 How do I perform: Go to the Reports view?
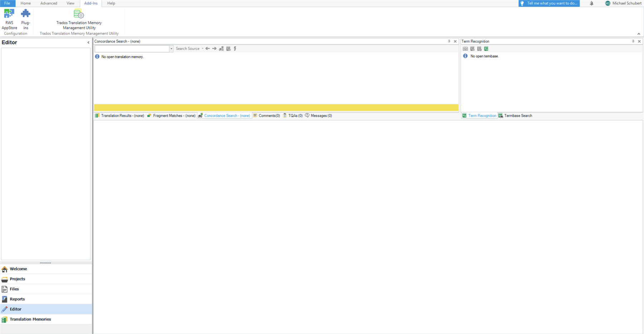46,299
